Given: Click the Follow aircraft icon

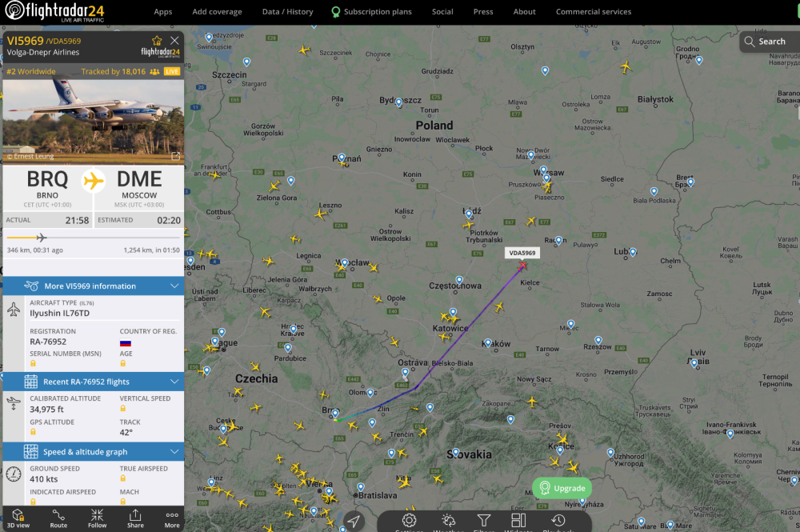Looking at the screenshot, I should [x=97, y=518].
